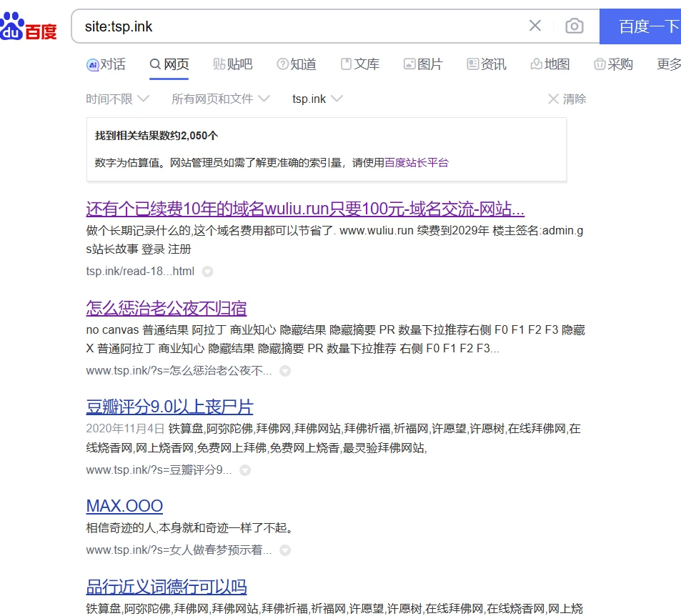Click arrow icon next to MAX.OOO URL
681x616 pixels.
(x=285, y=550)
